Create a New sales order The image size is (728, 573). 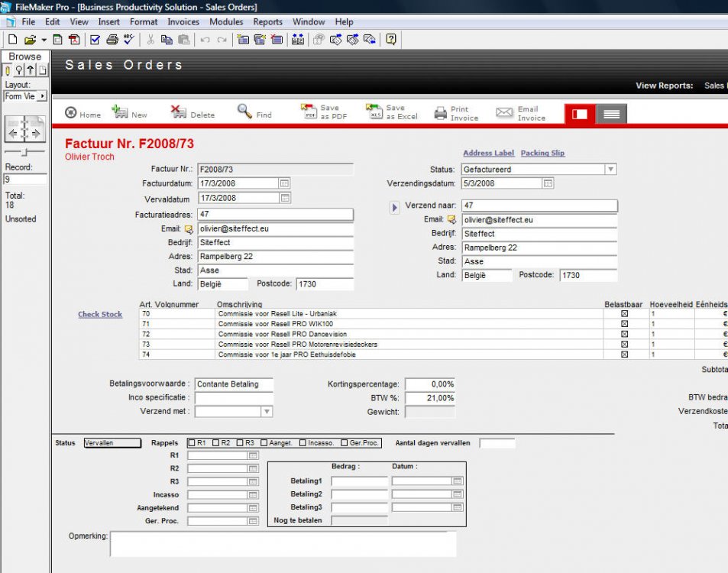[120, 112]
